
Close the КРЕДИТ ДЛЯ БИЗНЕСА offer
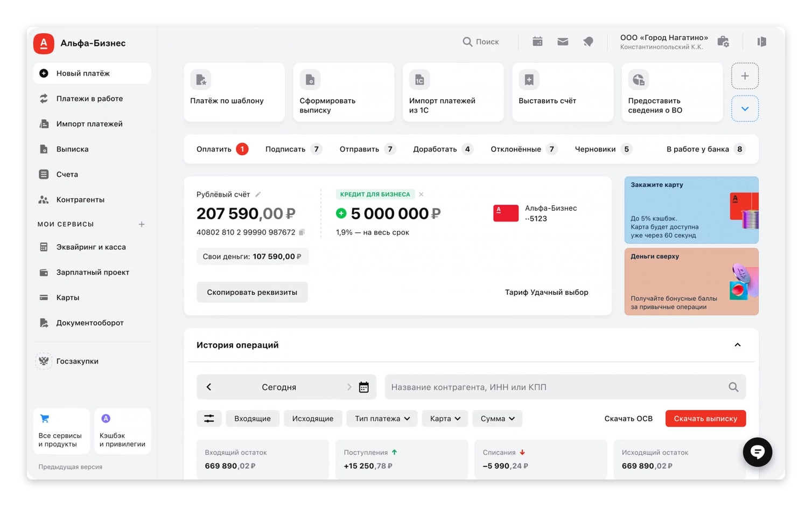click(x=421, y=195)
